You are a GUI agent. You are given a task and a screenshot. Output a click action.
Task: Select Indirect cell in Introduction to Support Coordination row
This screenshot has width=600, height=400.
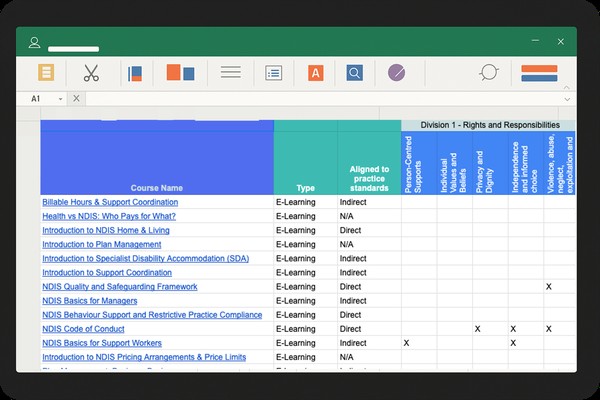(x=369, y=273)
